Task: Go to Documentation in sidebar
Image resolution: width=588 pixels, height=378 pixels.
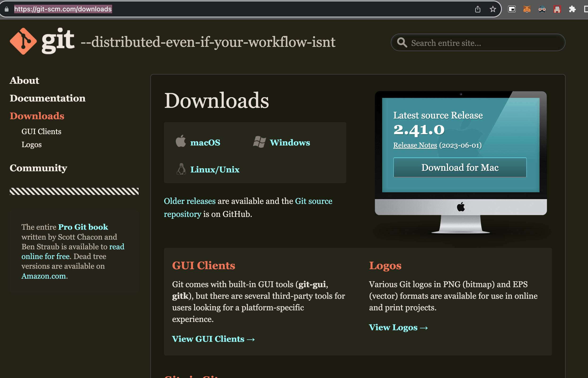Action: point(48,98)
